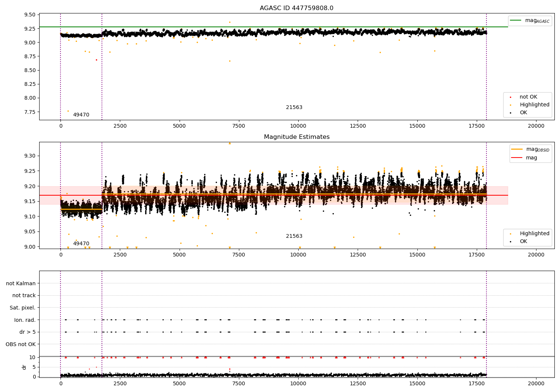
Task: Click the red 'not OK' data point in top plot
Action: (96, 60)
